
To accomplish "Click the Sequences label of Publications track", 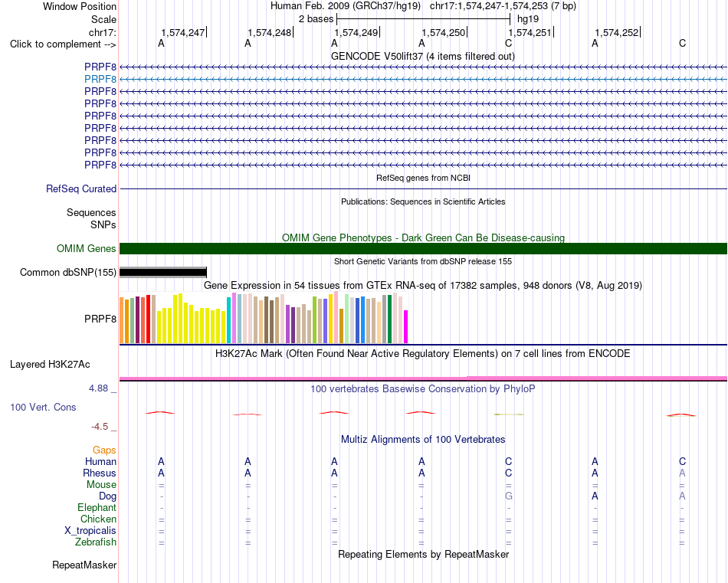I will point(91,212).
